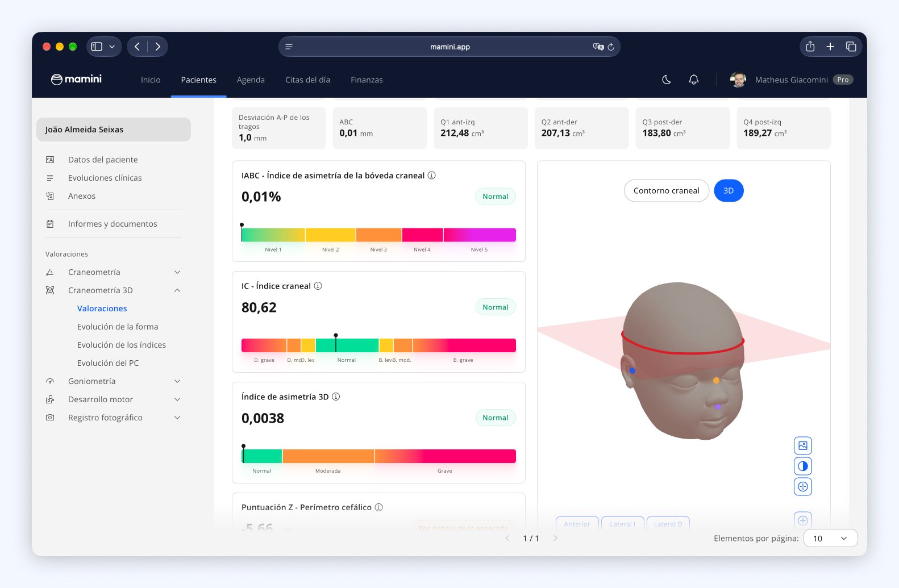Select the 3D view toggle

click(729, 191)
